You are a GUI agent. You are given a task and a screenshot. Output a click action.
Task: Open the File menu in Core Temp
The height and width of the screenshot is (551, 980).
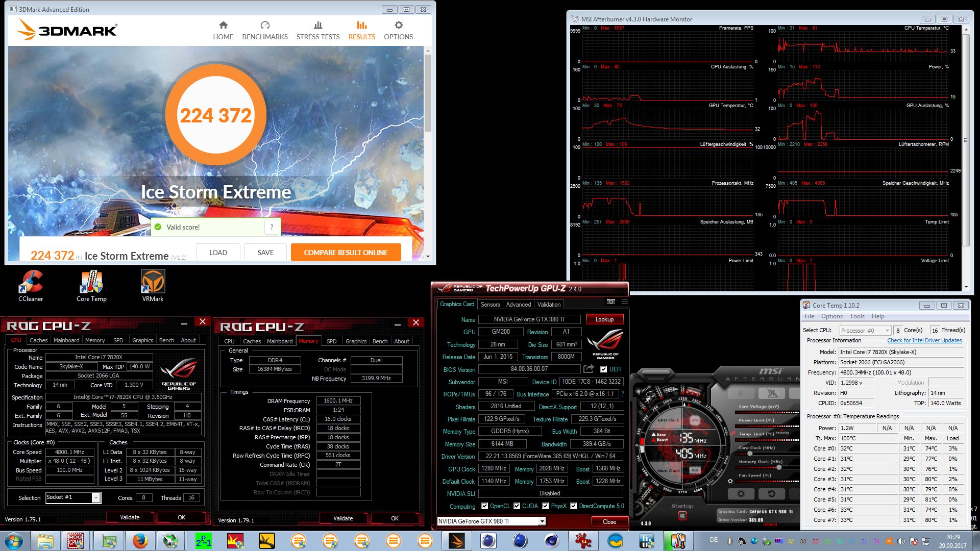click(x=810, y=316)
